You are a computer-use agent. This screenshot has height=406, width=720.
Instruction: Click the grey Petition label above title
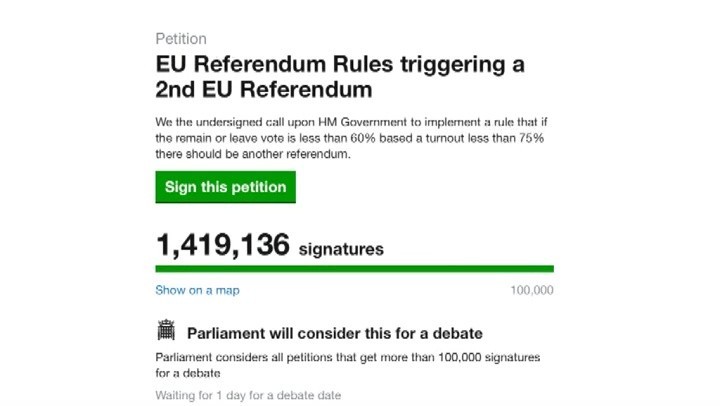(x=181, y=39)
